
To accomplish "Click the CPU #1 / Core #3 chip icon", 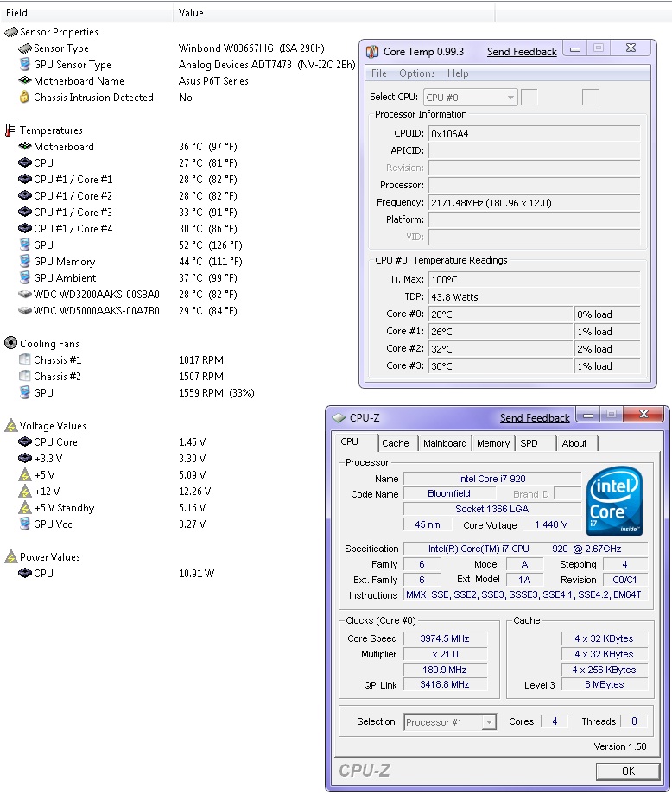I will pos(25,212).
